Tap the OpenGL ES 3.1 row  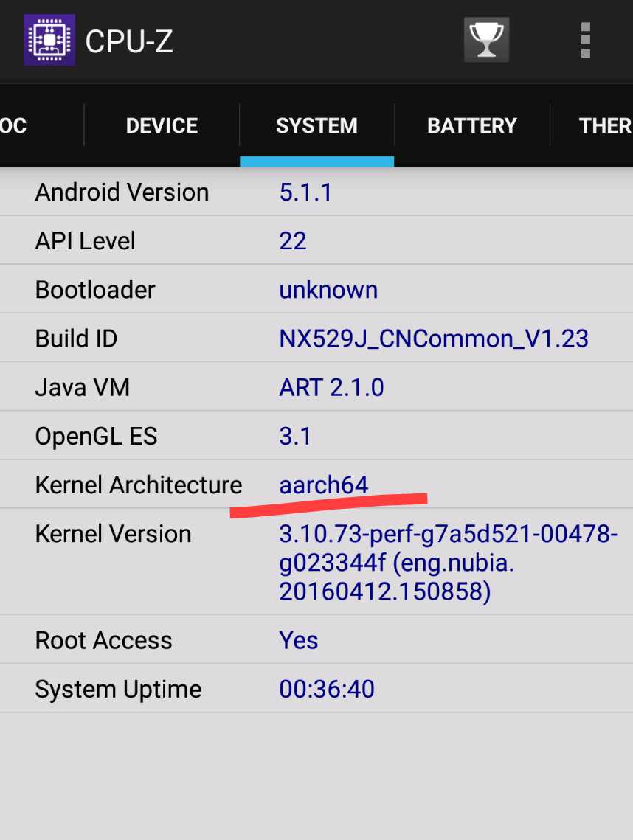[x=316, y=436]
